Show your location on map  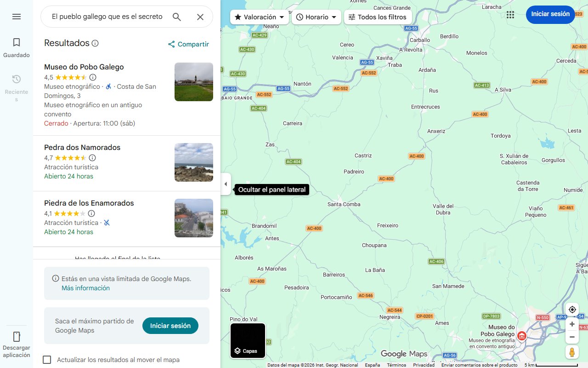pyautogui.click(x=572, y=310)
